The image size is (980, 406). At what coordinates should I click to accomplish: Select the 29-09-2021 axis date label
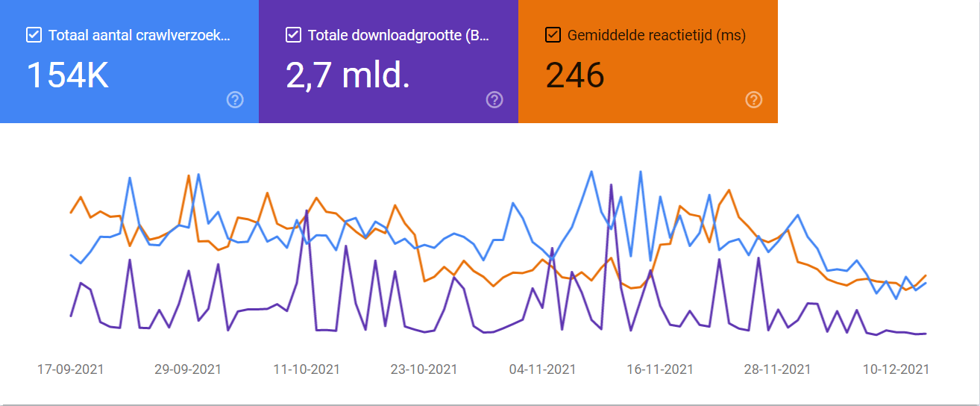[x=188, y=369]
